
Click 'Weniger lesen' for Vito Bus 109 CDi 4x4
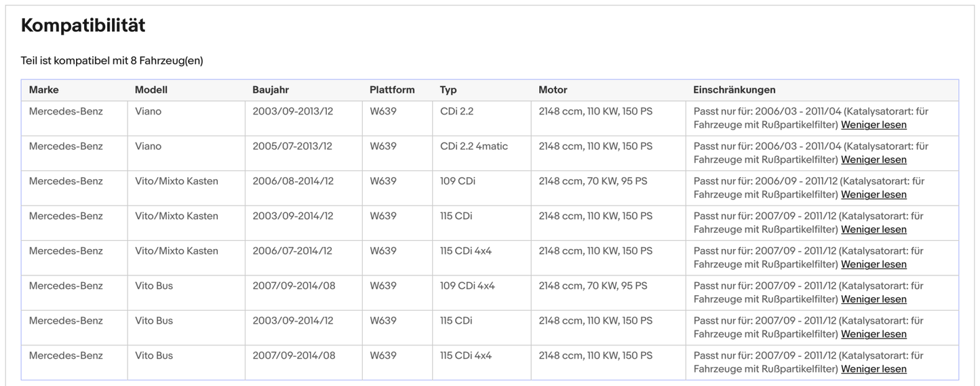(x=874, y=299)
